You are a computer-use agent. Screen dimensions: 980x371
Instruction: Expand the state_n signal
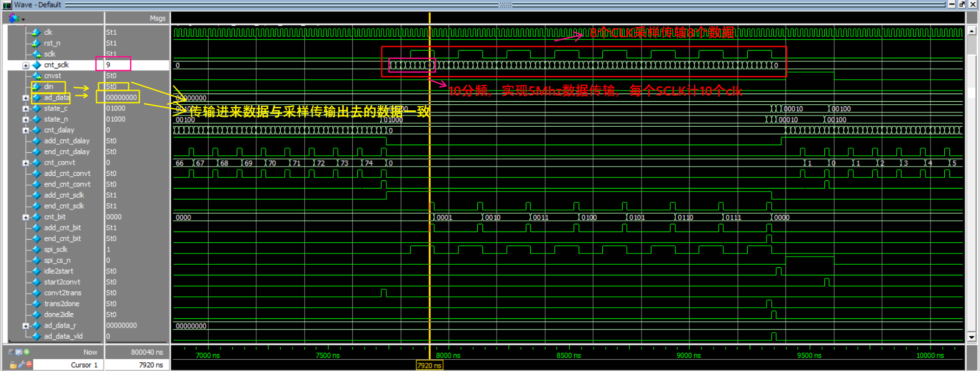click(x=26, y=120)
